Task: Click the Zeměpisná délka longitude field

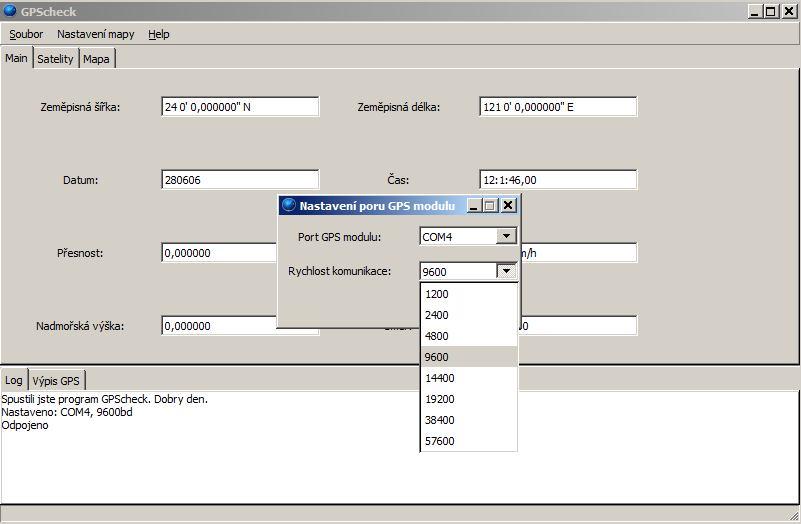Action: pos(558,107)
